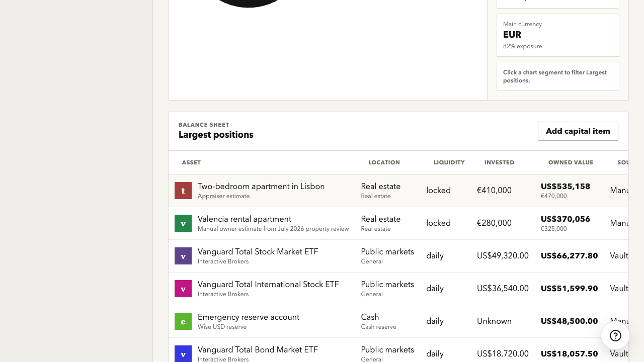The width and height of the screenshot is (644, 362).
Task: Sort by the Liquidity column header
Action: click(449, 162)
